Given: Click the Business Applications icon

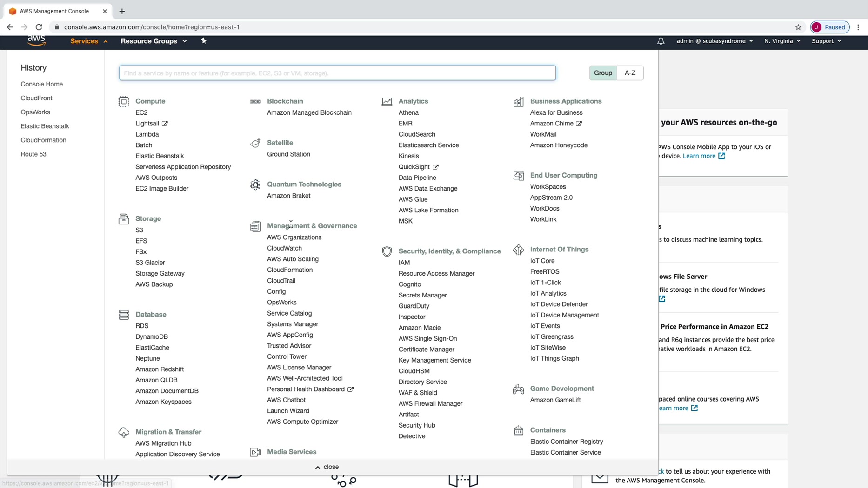Looking at the screenshot, I should 519,101.
